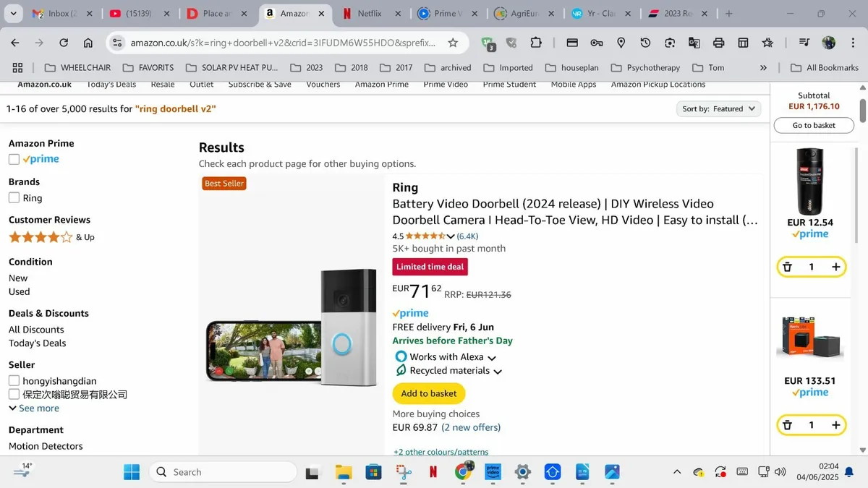Open volume control speaker icon
Viewport: 868px width, 488px height.
[780, 472]
